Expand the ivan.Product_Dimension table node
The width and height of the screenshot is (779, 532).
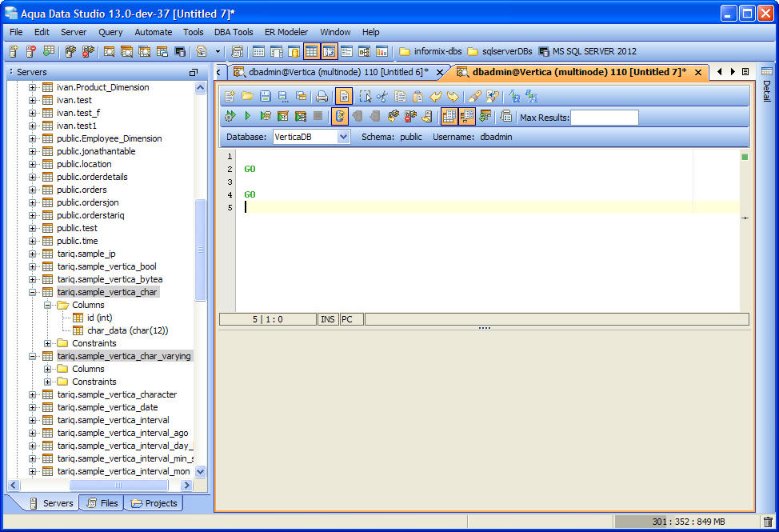[32, 87]
